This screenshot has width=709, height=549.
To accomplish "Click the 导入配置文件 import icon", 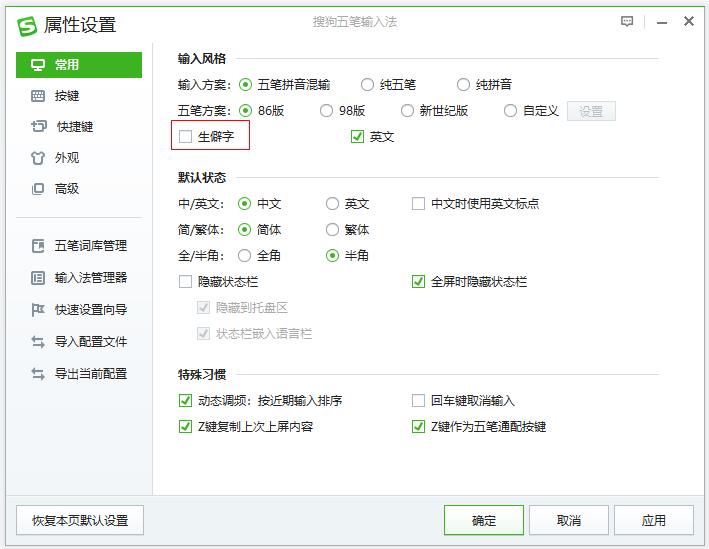I will (38, 342).
